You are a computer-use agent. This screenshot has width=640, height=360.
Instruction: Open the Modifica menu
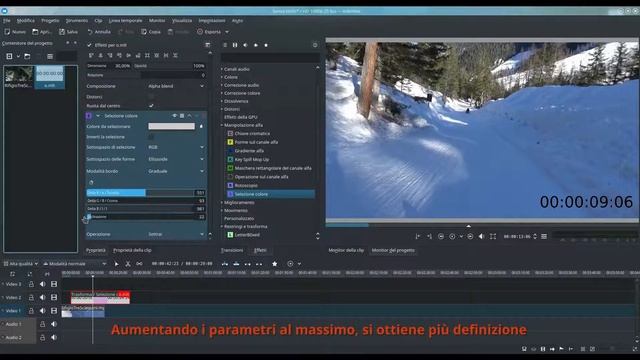pos(26,20)
